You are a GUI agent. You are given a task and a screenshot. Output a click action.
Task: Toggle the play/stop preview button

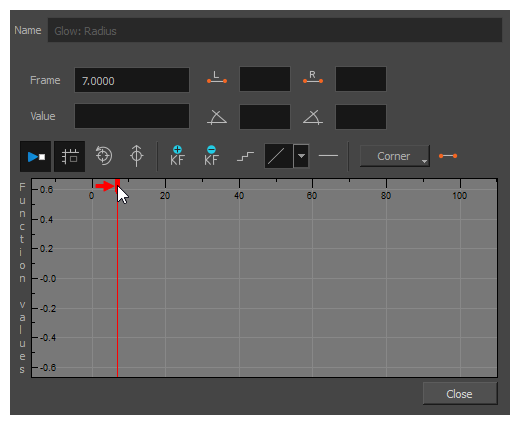coord(35,156)
